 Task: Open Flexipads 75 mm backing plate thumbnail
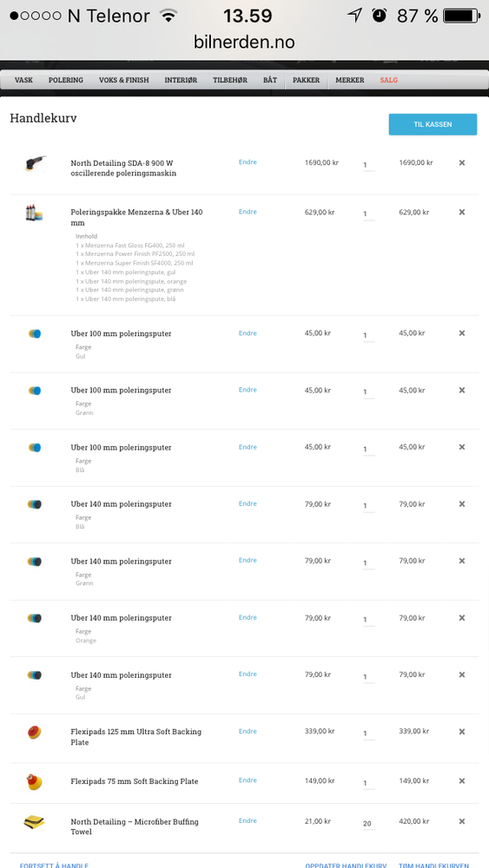[35, 782]
